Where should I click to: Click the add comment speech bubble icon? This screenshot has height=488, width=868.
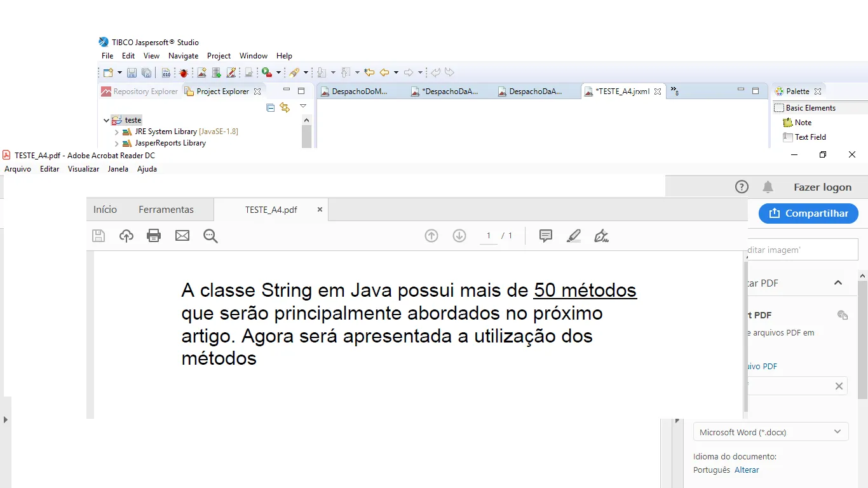545,236
